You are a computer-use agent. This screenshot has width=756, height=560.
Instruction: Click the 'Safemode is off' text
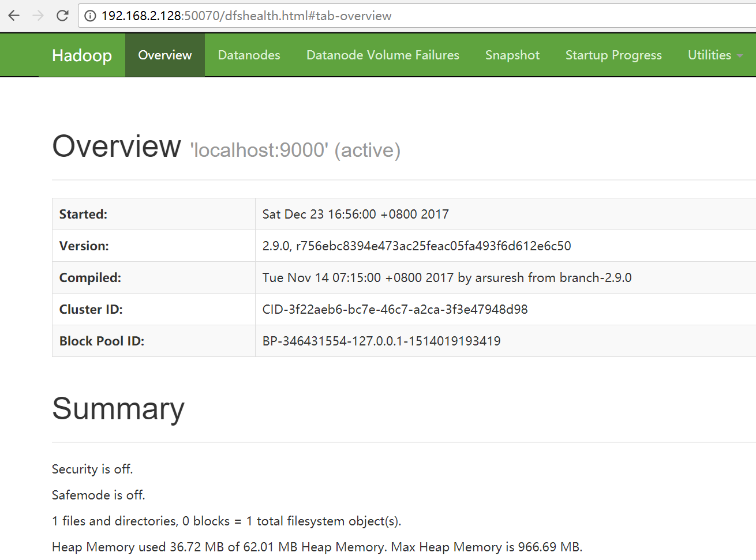(x=99, y=495)
